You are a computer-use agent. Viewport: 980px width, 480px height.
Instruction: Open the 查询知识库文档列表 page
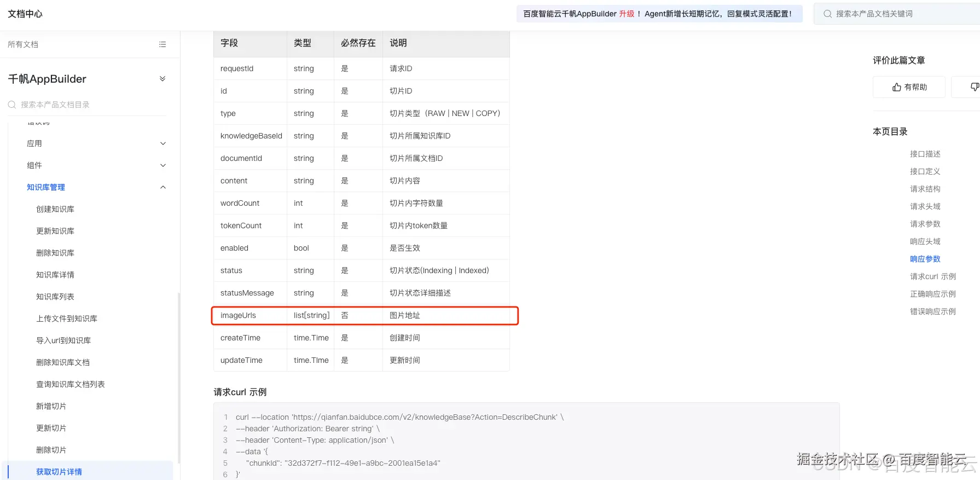pyautogui.click(x=71, y=384)
